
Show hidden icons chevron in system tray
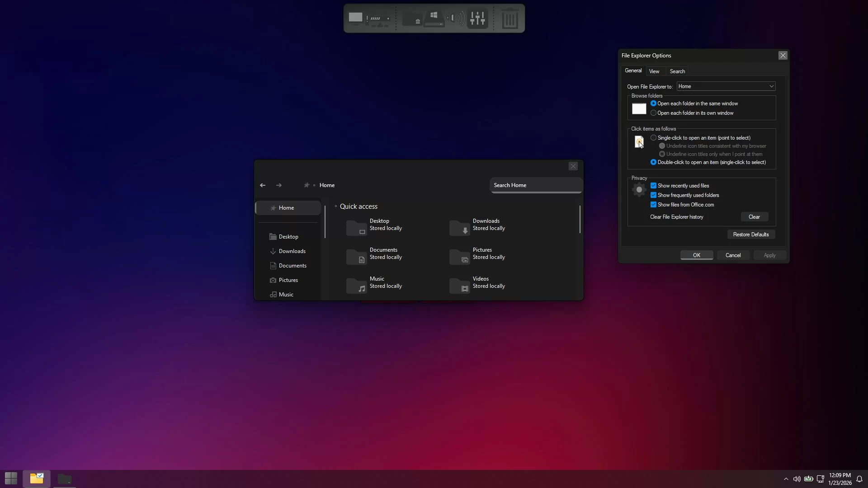[x=786, y=479]
